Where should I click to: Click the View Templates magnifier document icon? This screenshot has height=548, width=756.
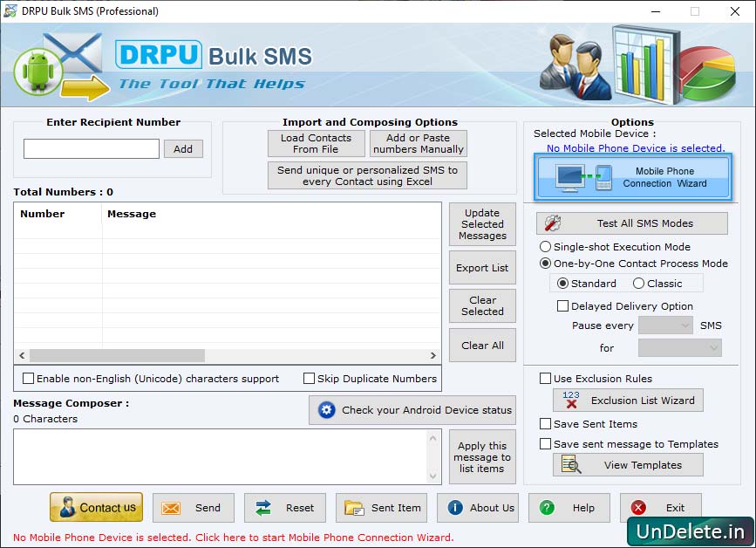click(x=571, y=464)
